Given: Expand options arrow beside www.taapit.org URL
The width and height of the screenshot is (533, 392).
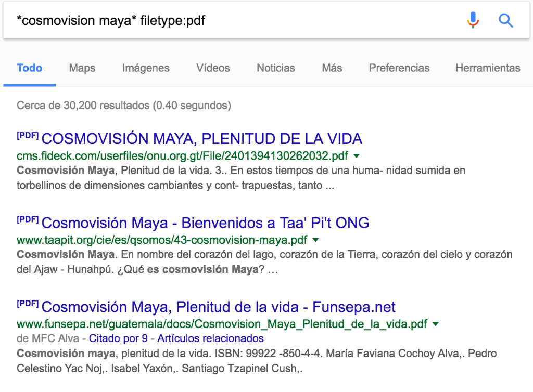Looking at the screenshot, I should (x=316, y=240).
